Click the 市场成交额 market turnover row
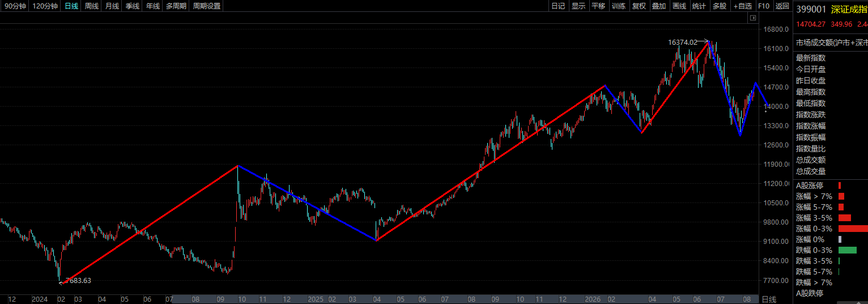Image resolution: width=868 pixels, height=304 pixels. tap(831, 43)
